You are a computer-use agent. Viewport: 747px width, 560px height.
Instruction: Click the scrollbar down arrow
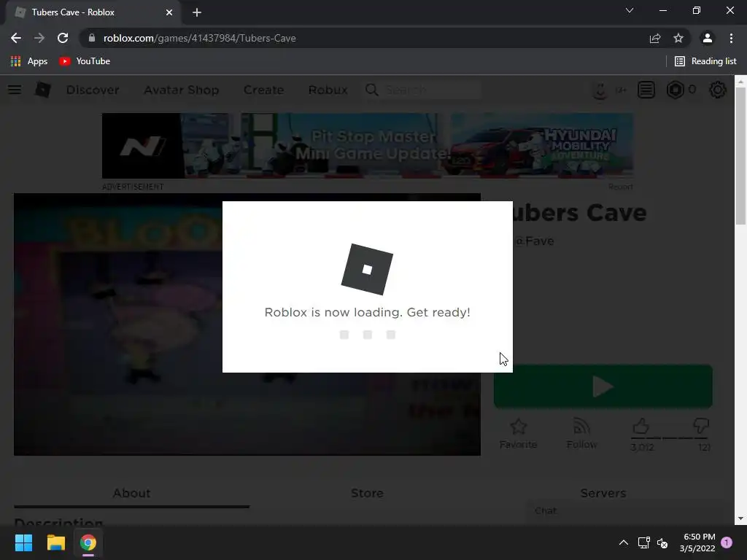(740, 518)
